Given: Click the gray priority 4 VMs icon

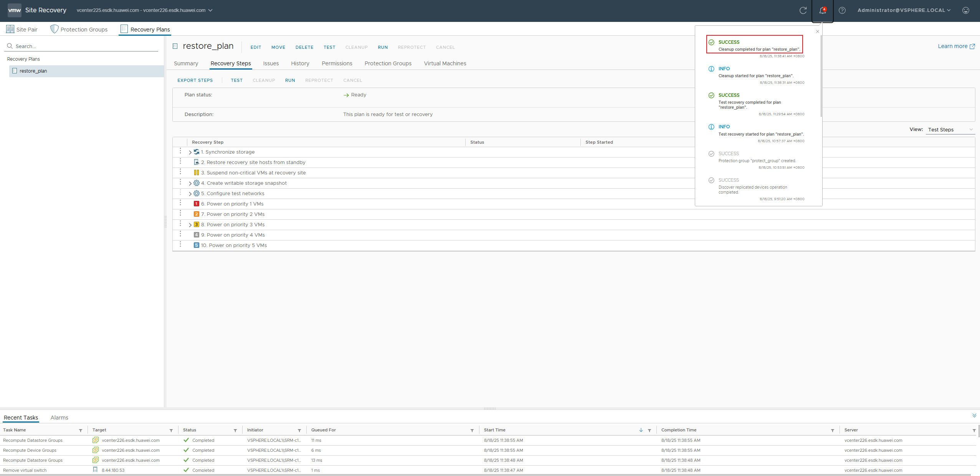Looking at the screenshot, I should (197, 235).
